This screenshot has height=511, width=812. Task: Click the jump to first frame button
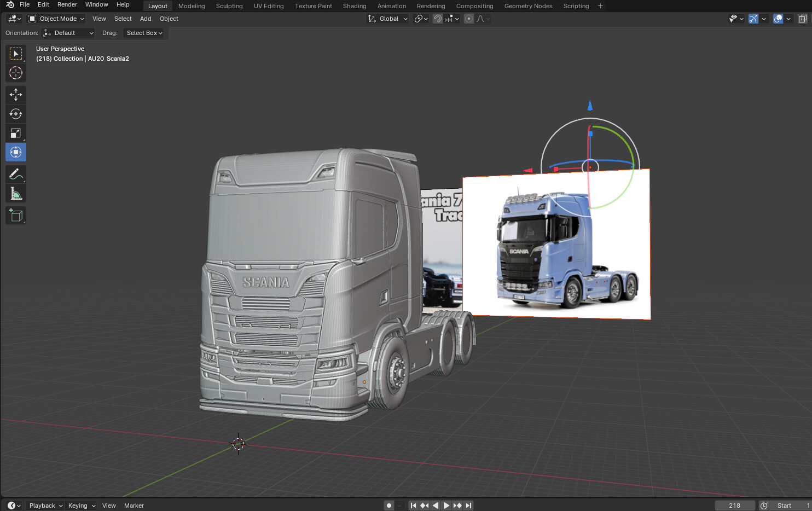click(x=413, y=505)
